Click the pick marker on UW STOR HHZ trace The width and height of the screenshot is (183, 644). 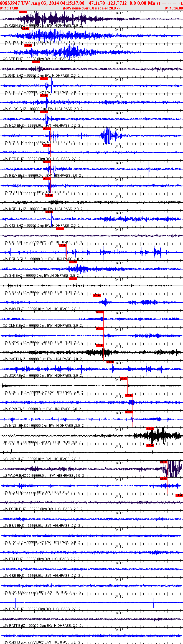[x=73, y=279]
